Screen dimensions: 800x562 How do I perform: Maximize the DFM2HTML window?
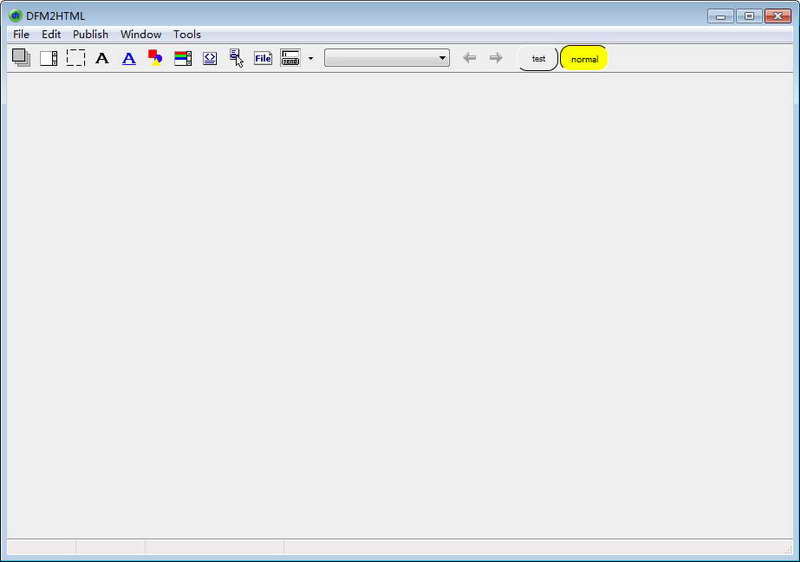[x=749, y=16]
